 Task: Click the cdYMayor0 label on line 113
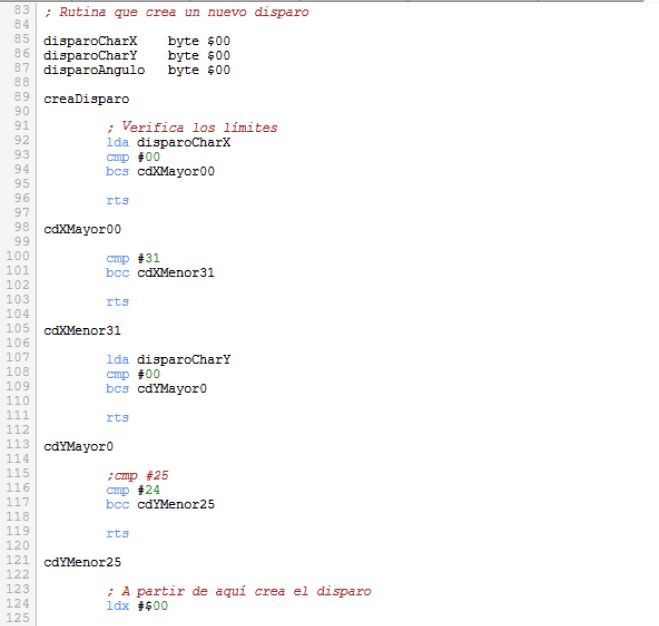click(78, 446)
